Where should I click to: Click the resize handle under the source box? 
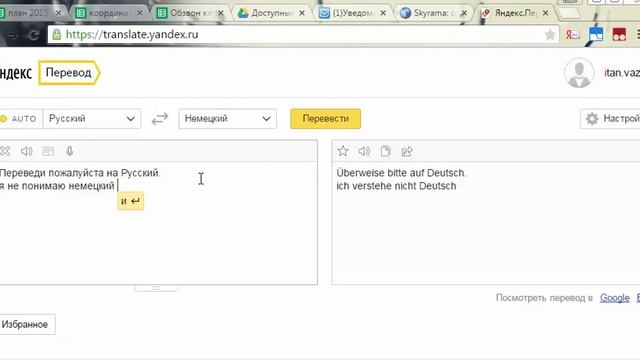156,288
